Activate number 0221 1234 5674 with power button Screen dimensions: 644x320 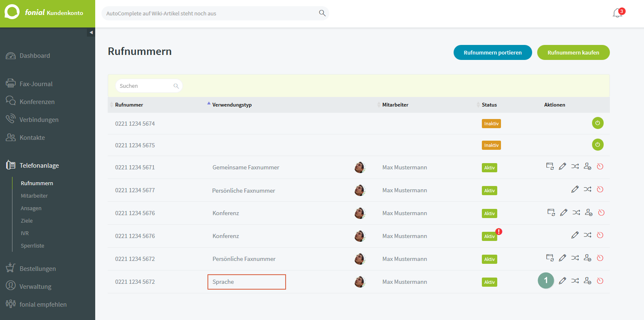(597, 123)
